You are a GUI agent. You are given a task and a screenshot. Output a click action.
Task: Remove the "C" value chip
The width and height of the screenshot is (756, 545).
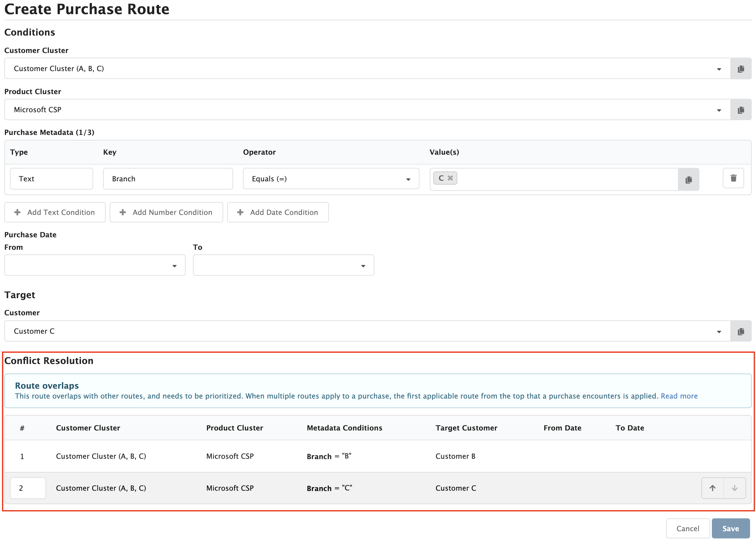pos(450,178)
